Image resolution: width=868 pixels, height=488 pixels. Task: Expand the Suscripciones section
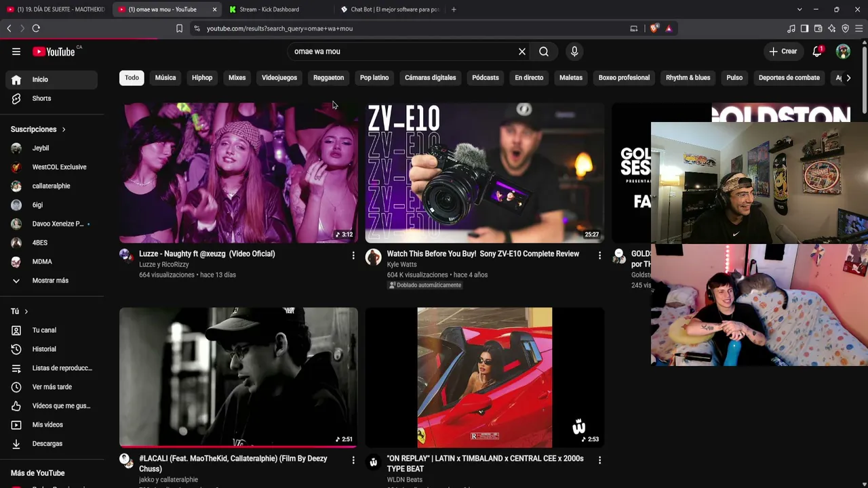pyautogui.click(x=38, y=129)
